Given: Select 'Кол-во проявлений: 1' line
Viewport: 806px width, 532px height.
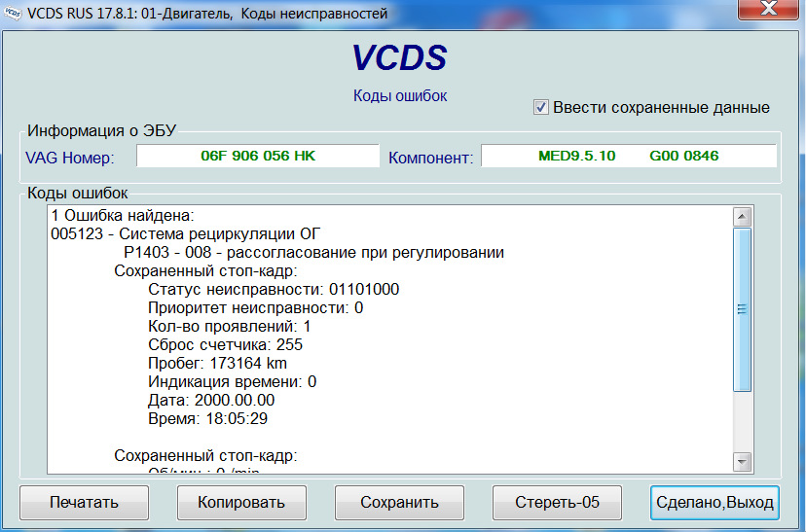Looking at the screenshot, I should (230, 327).
